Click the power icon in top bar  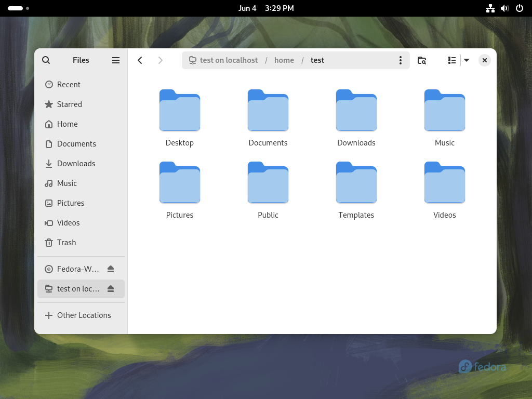520,8
